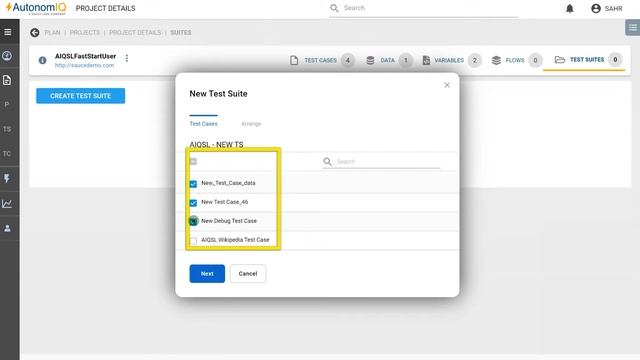
Task: Open the document icon in sidebar
Action: [x=7, y=80]
